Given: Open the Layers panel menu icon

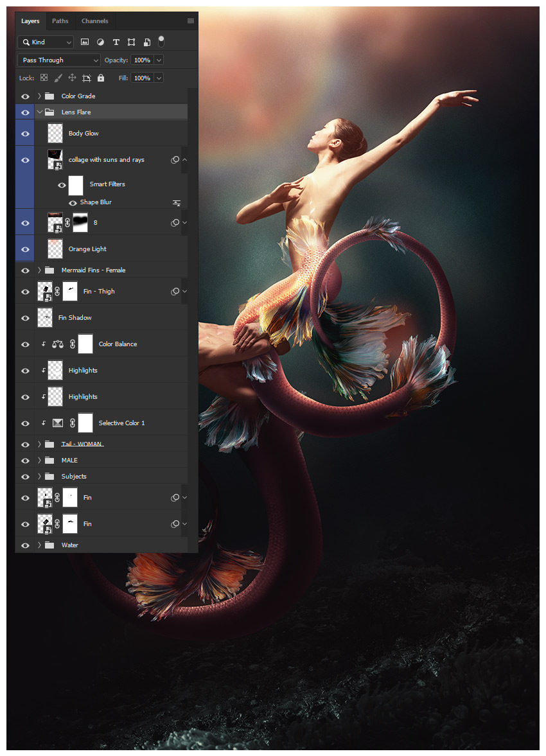Looking at the screenshot, I should 191,21.
